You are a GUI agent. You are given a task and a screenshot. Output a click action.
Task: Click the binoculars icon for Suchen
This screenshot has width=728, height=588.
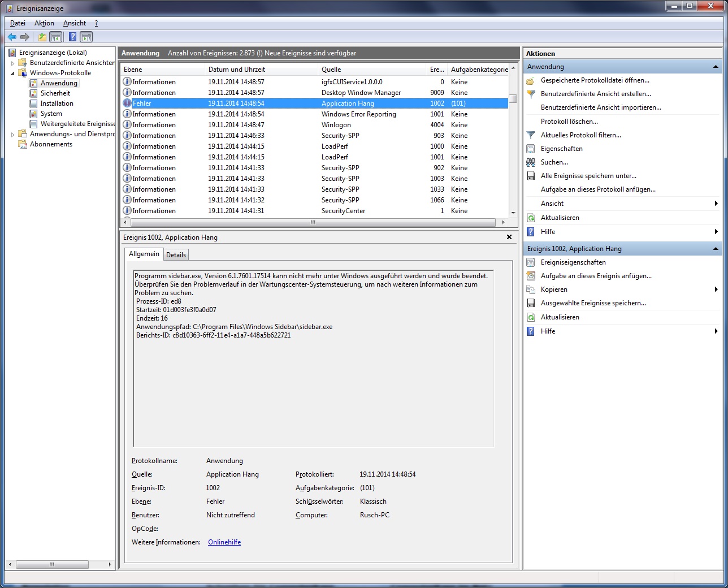click(x=531, y=162)
